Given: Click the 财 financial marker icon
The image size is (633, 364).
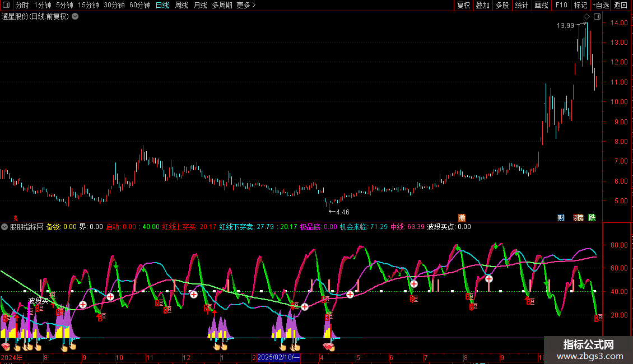Looking at the screenshot, I should tap(561, 217).
